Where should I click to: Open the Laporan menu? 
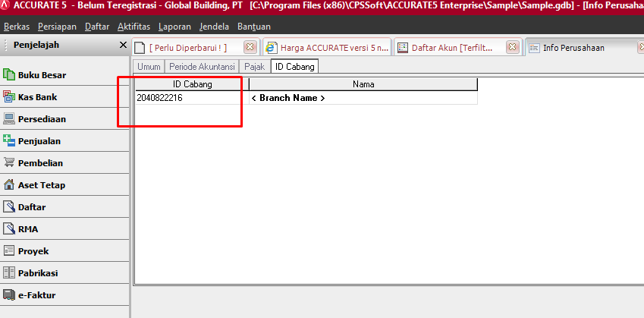[174, 27]
